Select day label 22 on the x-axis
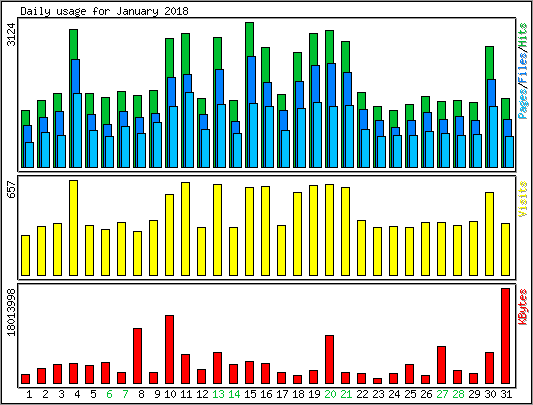The height and width of the screenshot is (405, 533). tap(362, 394)
